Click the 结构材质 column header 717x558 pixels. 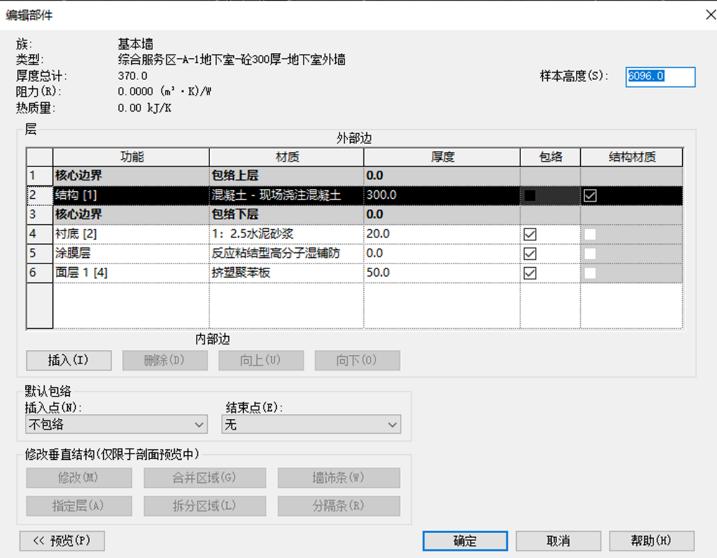point(632,157)
